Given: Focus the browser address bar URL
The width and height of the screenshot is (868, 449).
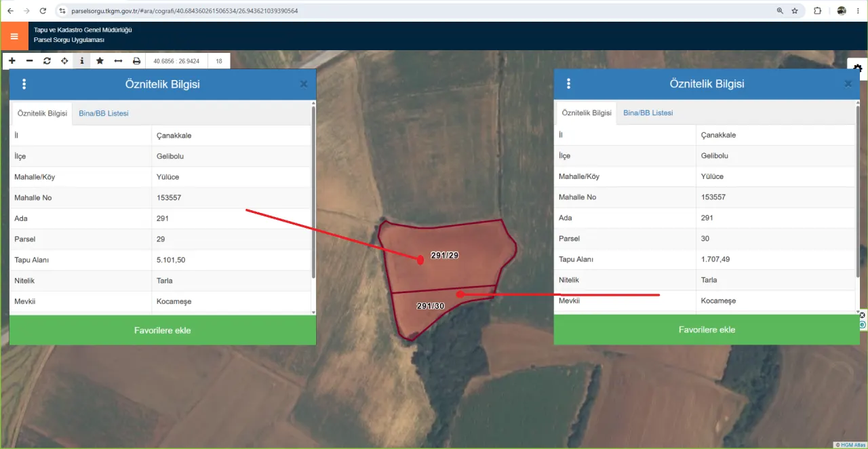Looking at the screenshot, I should 184,11.
